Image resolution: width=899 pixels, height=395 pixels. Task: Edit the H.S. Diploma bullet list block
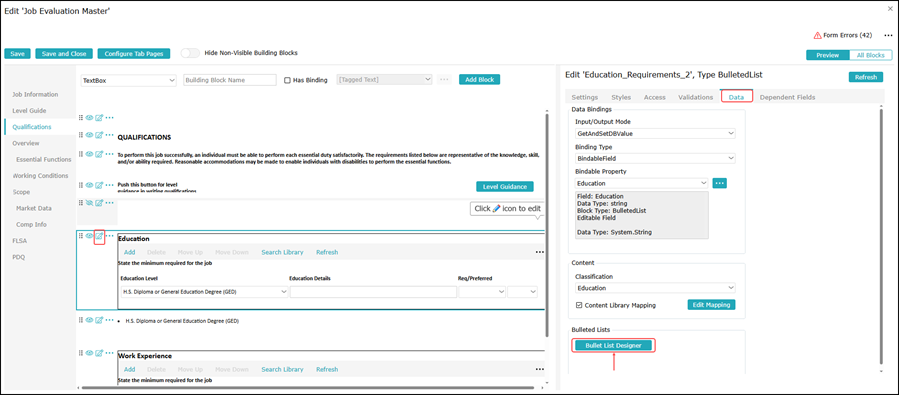point(99,320)
